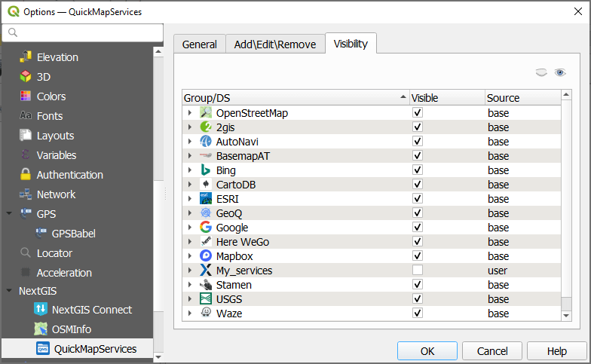Uncheck the OpenStreetMap visible checkbox

pyautogui.click(x=418, y=113)
